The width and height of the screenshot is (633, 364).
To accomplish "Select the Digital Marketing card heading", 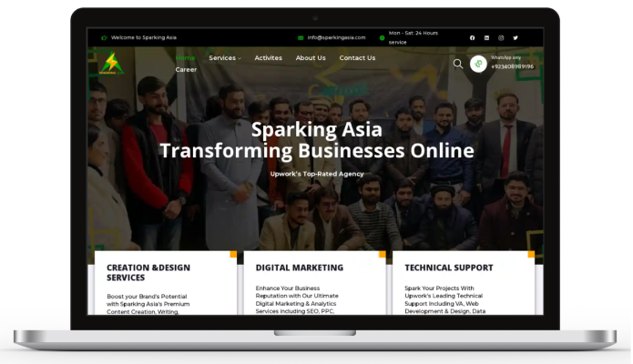I will (x=300, y=268).
